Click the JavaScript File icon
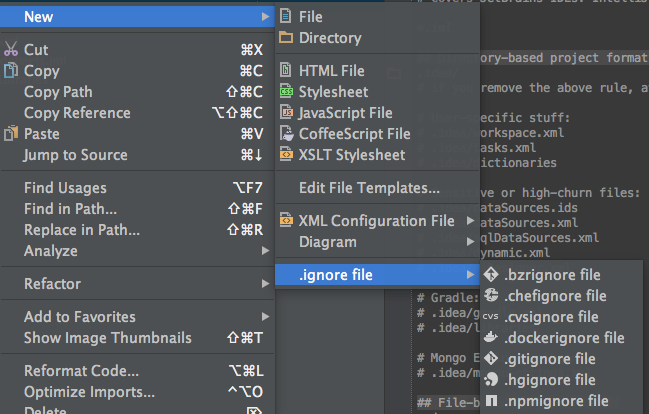The width and height of the screenshot is (649, 414). (x=286, y=112)
